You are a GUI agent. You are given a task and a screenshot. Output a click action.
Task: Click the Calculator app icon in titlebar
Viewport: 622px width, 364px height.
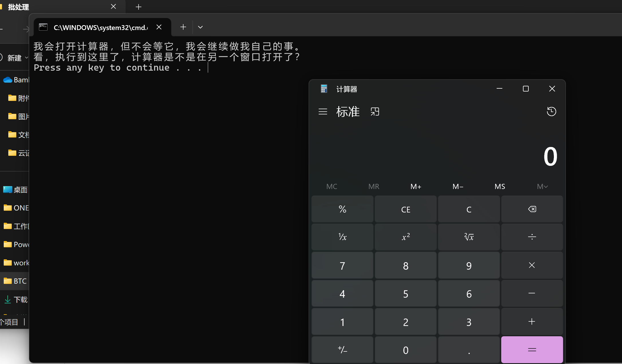(324, 89)
